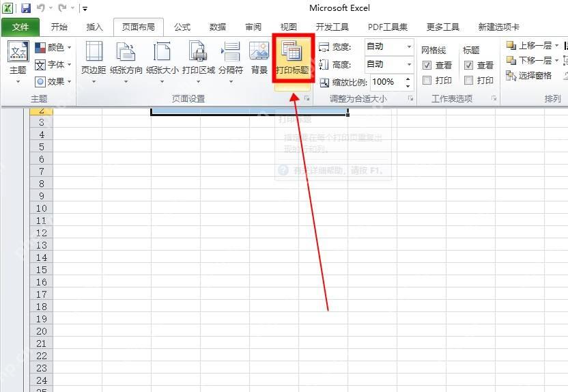The image size is (568, 392).
Task: Toggle Headings View (查看) checkbox
Action: click(x=469, y=65)
